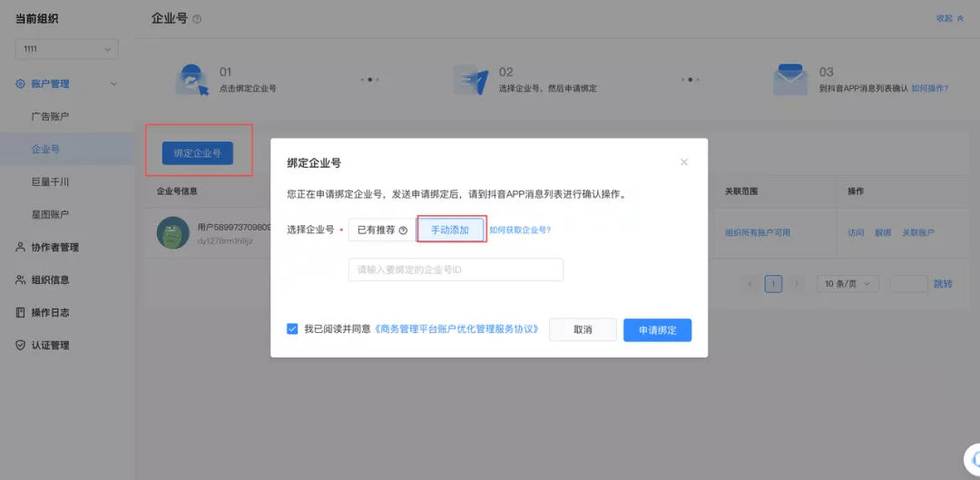The image size is (980, 480).
Task: Click 组织所有账户可用 link
Action: pos(758,233)
